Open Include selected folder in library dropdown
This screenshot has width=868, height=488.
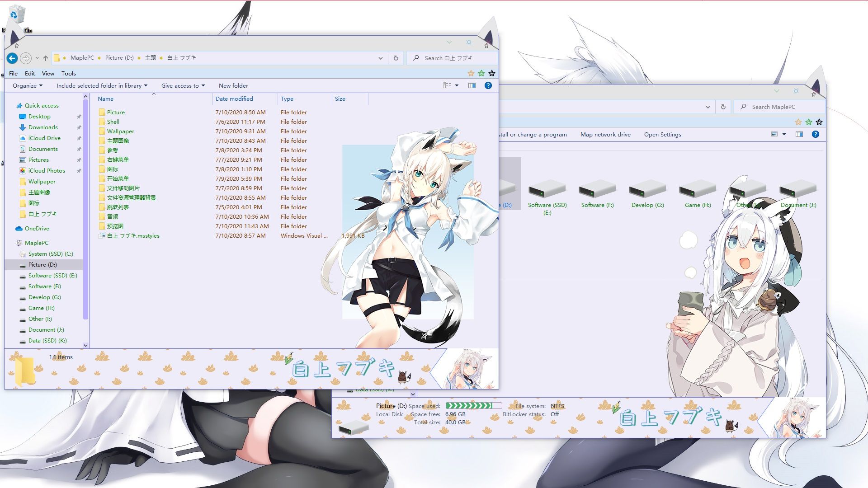point(102,85)
